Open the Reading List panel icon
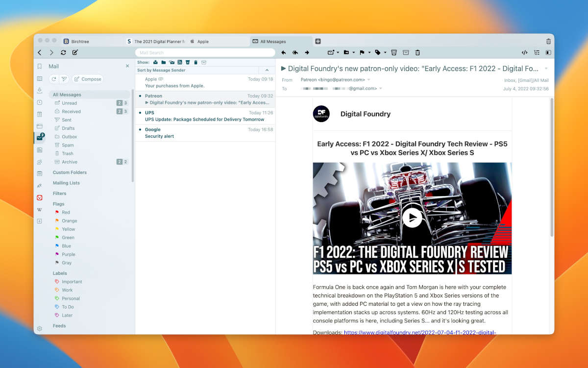Image resolution: width=588 pixels, height=368 pixels. (40, 78)
